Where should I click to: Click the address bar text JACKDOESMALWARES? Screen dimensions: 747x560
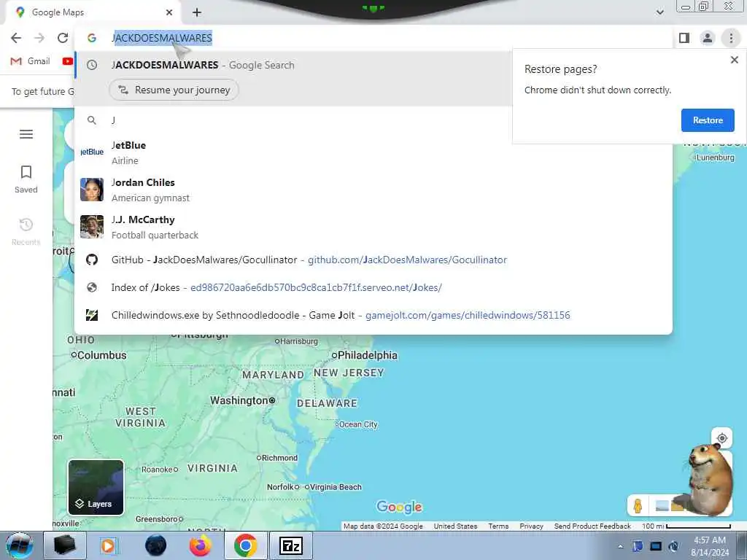pyautogui.click(x=162, y=38)
